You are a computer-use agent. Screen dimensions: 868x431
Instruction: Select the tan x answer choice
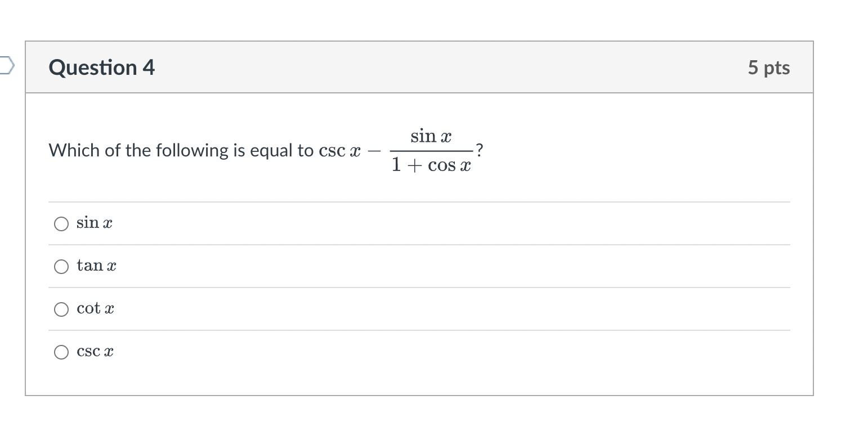61,266
